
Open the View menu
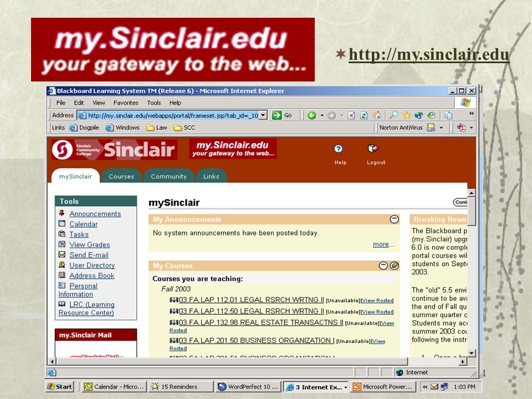[99, 103]
